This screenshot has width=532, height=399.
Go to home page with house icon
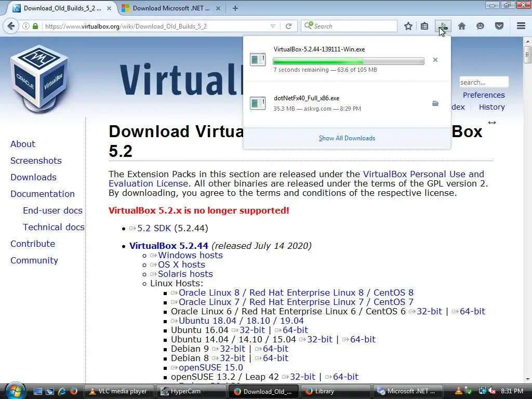tap(462, 26)
